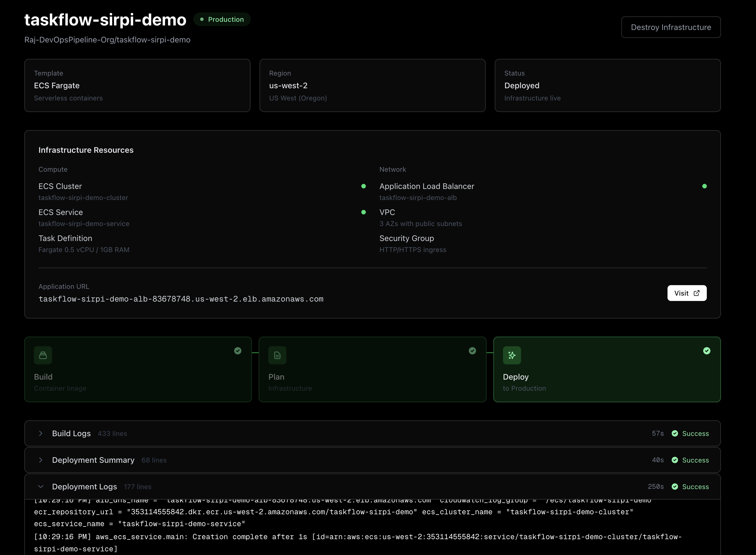Expand the Build Logs section
756x555 pixels.
[41, 433]
